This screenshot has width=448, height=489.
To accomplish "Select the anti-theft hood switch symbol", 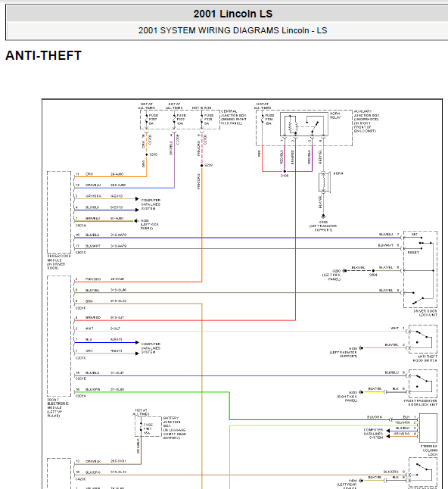I will pyautogui.click(x=423, y=339).
